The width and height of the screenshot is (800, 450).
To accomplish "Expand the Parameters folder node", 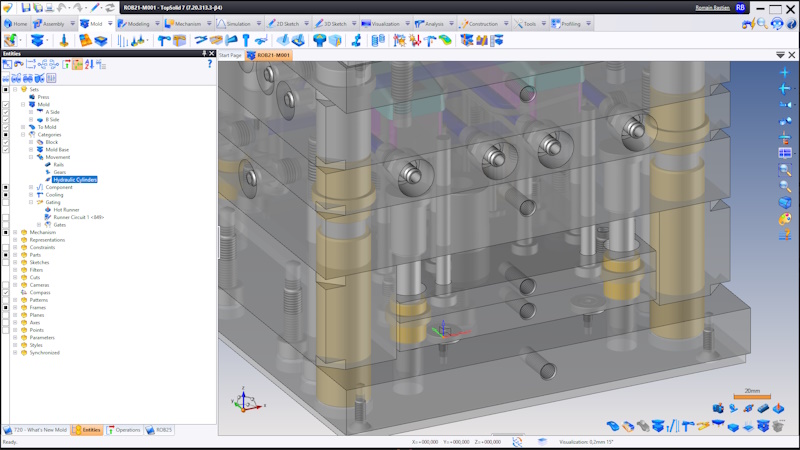I will click(x=15, y=337).
